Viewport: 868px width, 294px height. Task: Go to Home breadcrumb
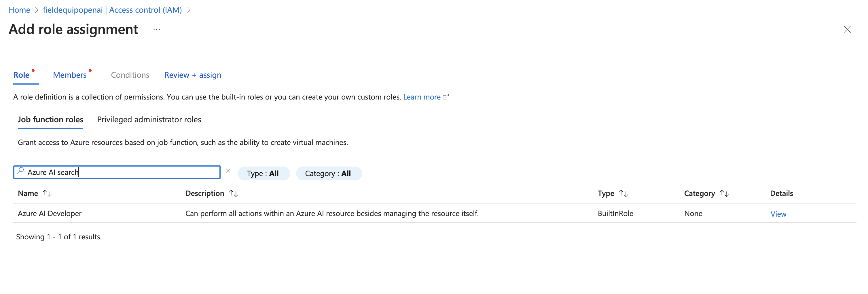pyautogui.click(x=19, y=10)
